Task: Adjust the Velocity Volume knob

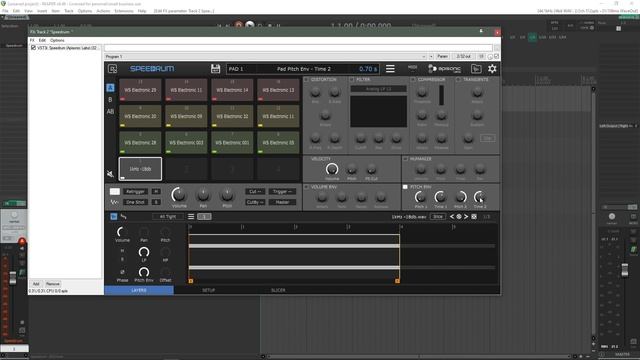Action: tap(332, 169)
